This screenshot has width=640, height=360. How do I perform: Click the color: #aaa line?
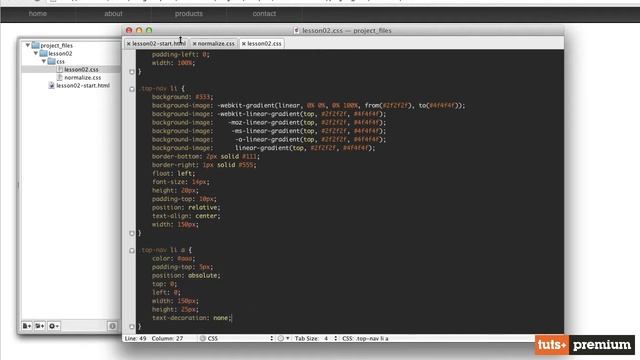click(x=173, y=258)
